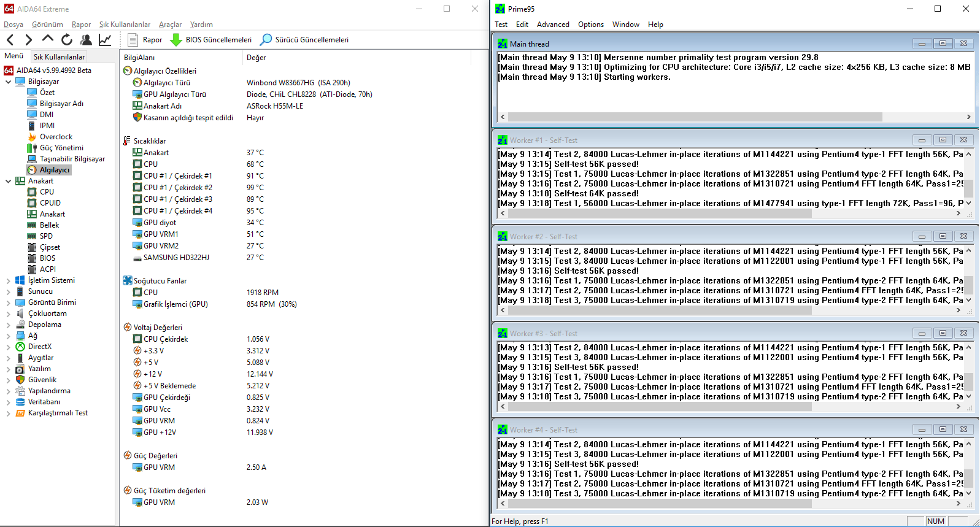Image resolution: width=980 pixels, height=527 pixels.
Task: Click the Veritabanı database icon
Action: [x=20, y=402]
